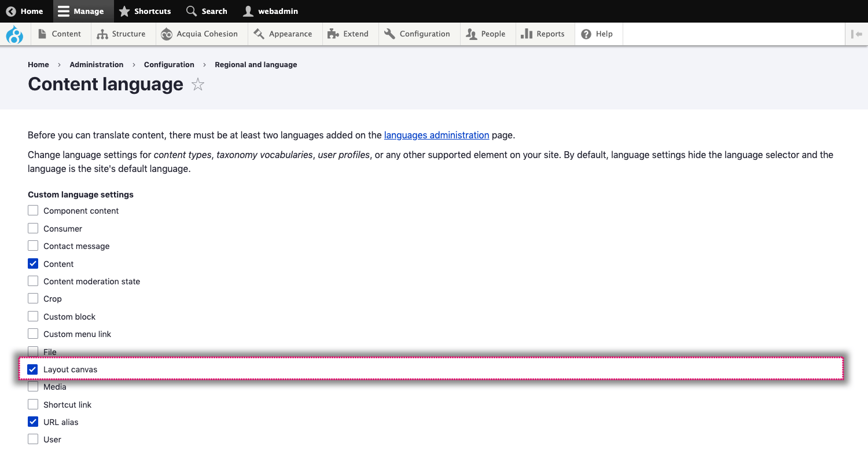Check the Shortcut link checkbox

[33, 404]
